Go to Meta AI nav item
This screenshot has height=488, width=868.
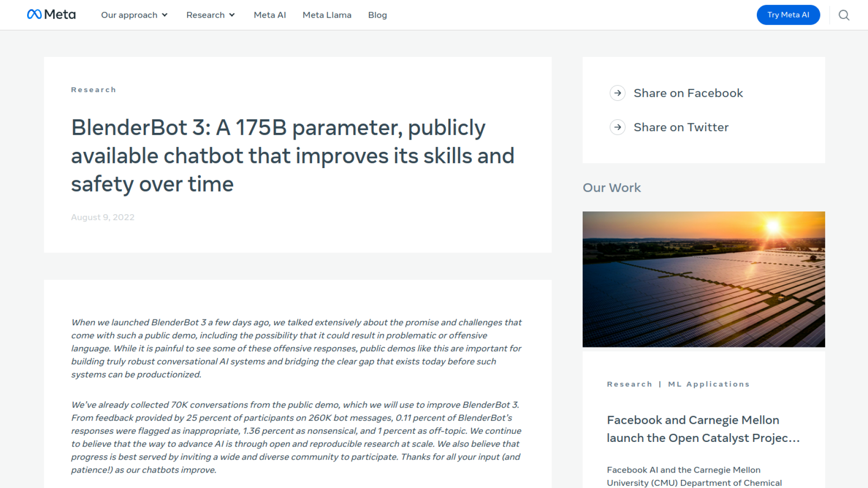[x=270, y=15]
